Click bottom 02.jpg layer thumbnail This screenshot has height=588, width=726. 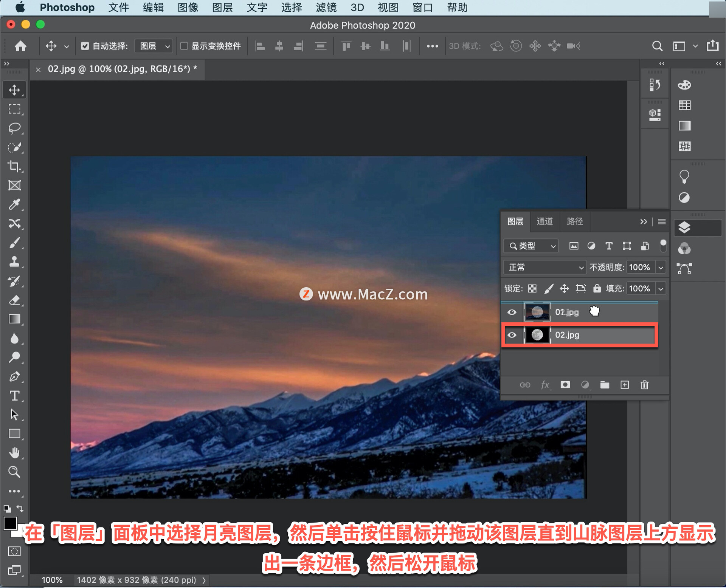pos(537,335)
